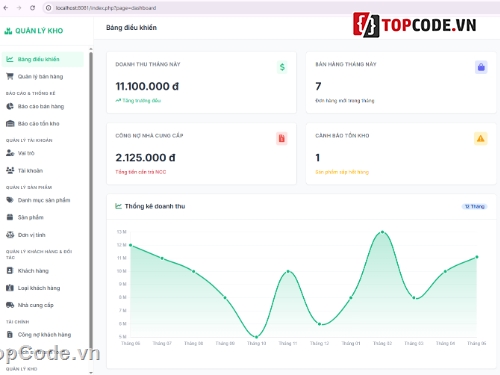The height and width of the screenshot is (375, 500).
Task: Click the Tháng 06 first data point
Action: click(x=131, y=245)
